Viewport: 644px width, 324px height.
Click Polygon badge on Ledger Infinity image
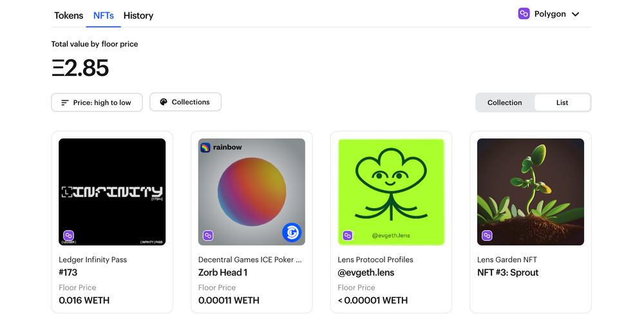pyautogui.click(x=68, y=236)
